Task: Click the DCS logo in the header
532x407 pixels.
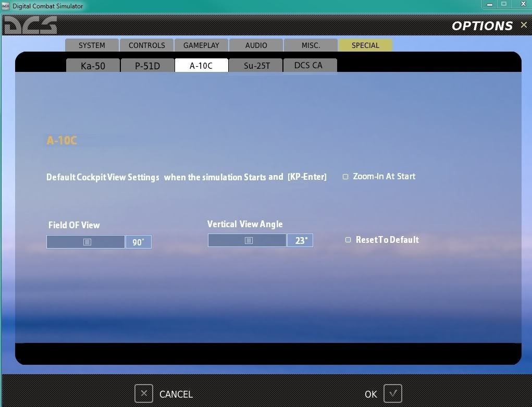Action: pyautogui.click(x=29, y=24)
